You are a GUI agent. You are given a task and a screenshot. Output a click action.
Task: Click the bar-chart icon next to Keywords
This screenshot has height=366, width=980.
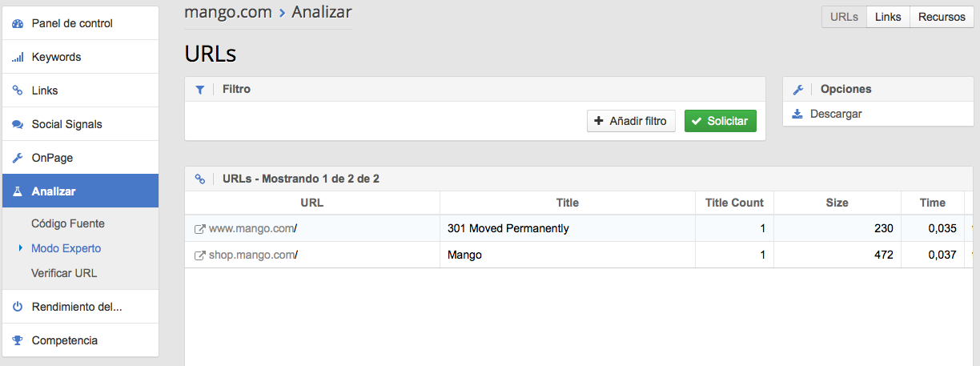18,58
